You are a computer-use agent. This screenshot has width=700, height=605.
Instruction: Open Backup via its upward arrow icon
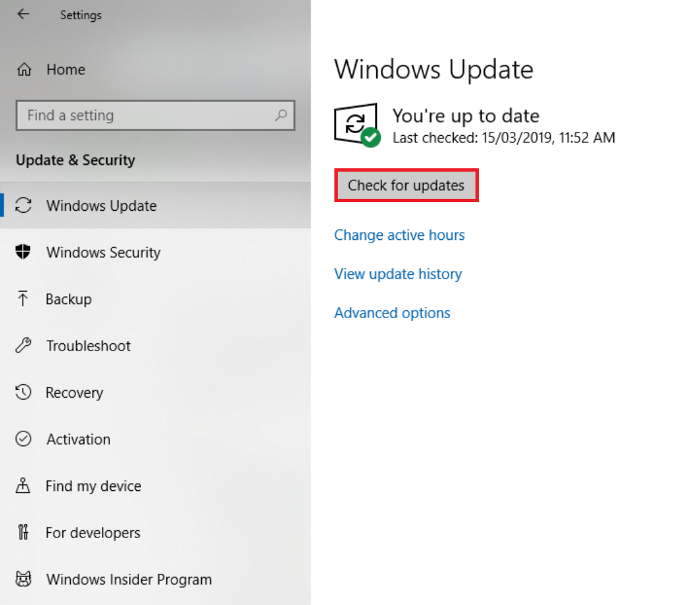click(x=24, y=299)
